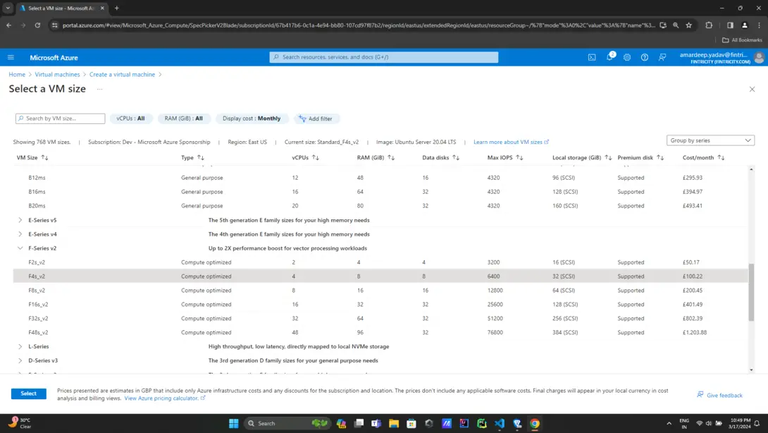The image size is (768, 433).
Task: Open Chrome from the Windows taskbar
Action: [x=535, y=423]
